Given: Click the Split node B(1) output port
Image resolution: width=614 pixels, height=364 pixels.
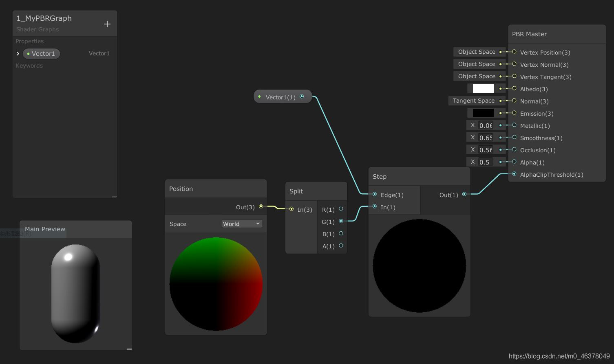Looking at the screenshot, I should (341, 233).
